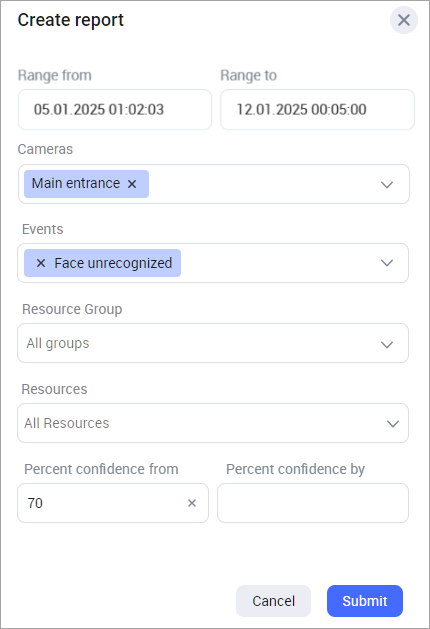The height and width of the screenshot is (629, 430).
Task: Click the Range to label
Action: 248,75
